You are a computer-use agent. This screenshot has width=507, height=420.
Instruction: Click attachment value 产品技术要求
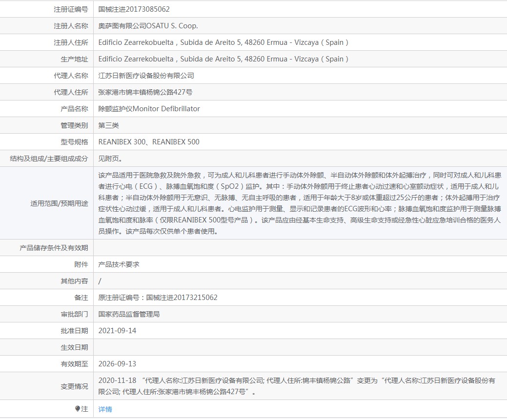(119, 264)
